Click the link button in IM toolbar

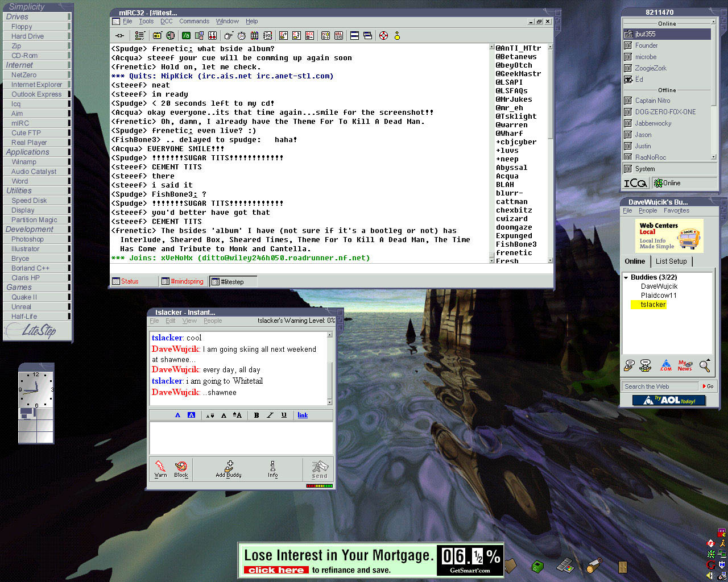pyautogui.click(x=303, y=415)
